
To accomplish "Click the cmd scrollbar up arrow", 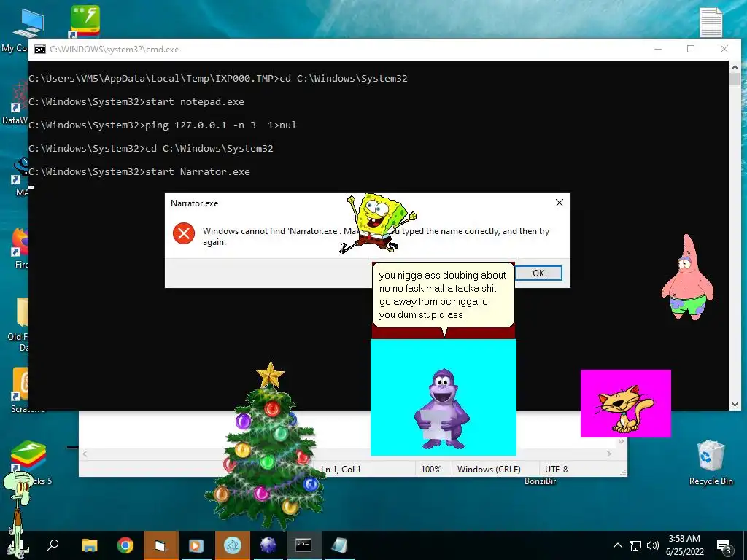I will 735,67.
